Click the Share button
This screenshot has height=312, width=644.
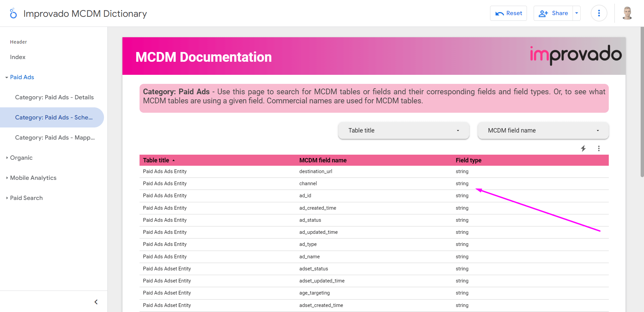click(553, 13)
